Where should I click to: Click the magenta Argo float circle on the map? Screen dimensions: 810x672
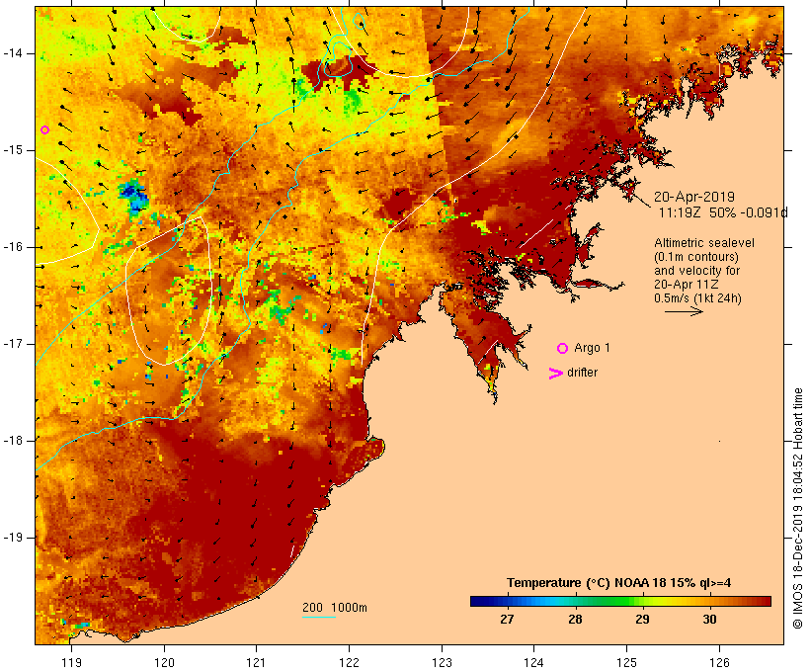coord(44,129)
